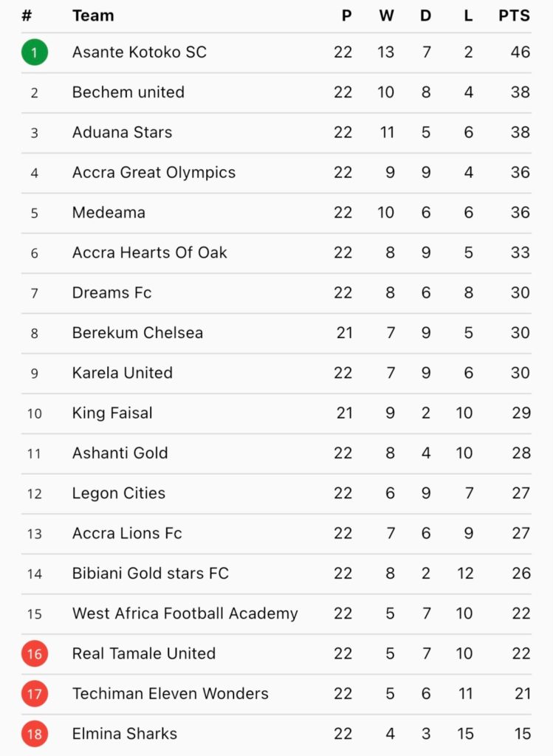553x756 pixels.
Task: Open King Faisal team entry
Action: click(112, 413)
